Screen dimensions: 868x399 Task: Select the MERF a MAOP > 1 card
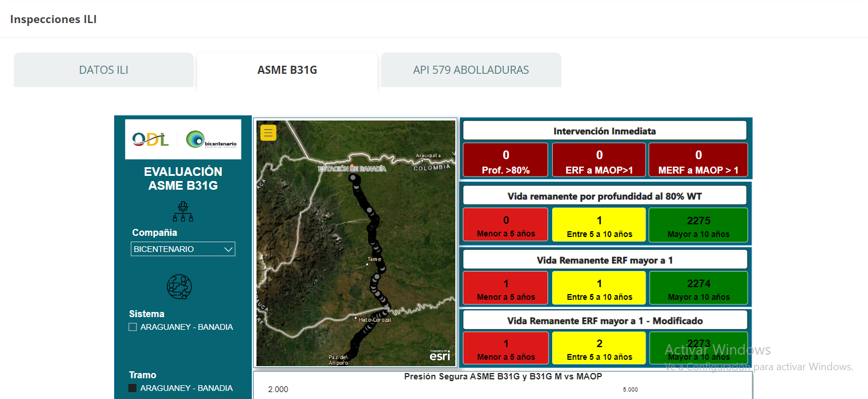[x=698, y=160]
